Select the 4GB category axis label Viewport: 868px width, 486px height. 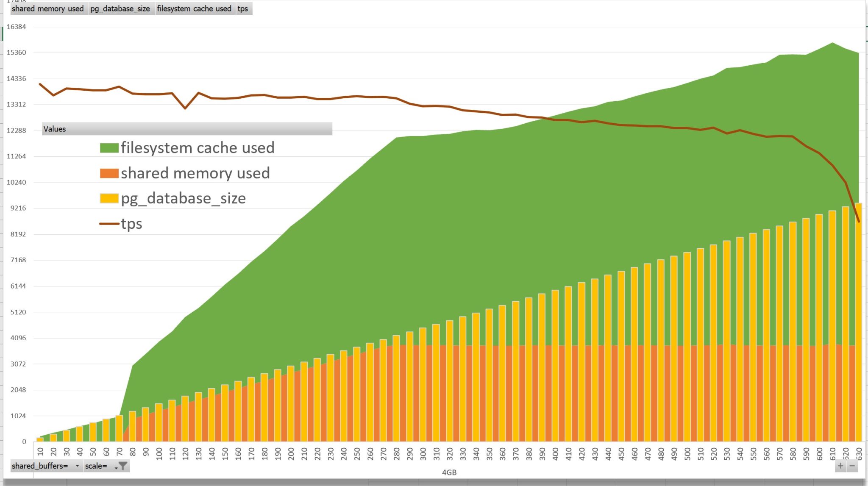point(449,472)
